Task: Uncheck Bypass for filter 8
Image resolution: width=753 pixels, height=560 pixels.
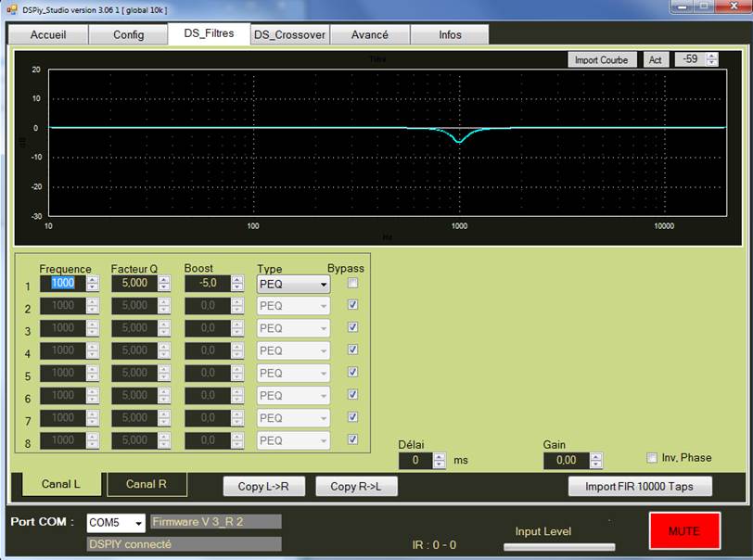Action: point(352,439)
